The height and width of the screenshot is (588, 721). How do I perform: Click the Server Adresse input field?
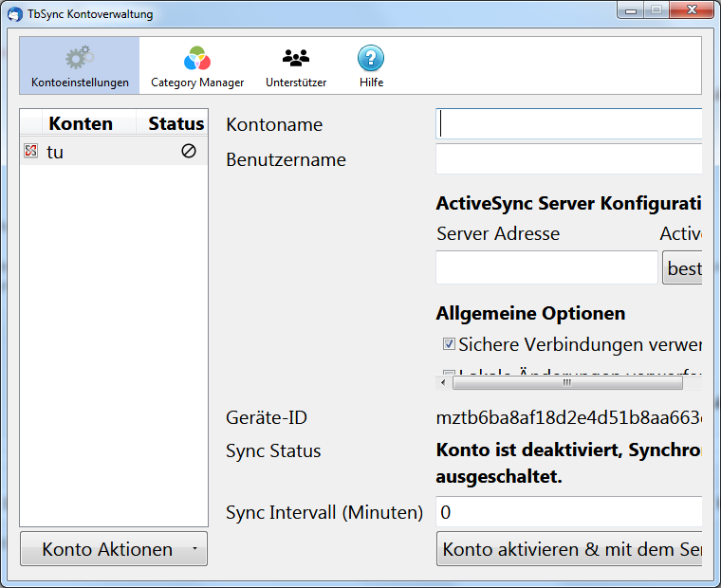[x=546, y=267]
